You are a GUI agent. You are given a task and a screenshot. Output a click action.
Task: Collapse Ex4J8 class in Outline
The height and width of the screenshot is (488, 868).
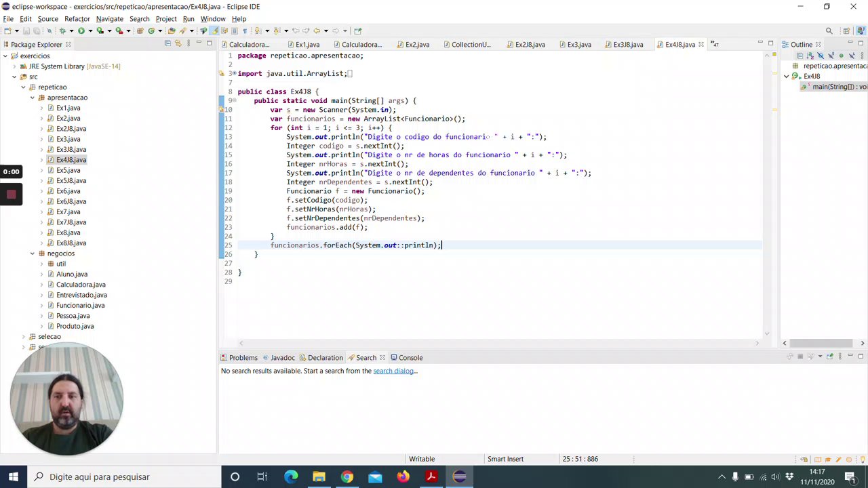787,77
